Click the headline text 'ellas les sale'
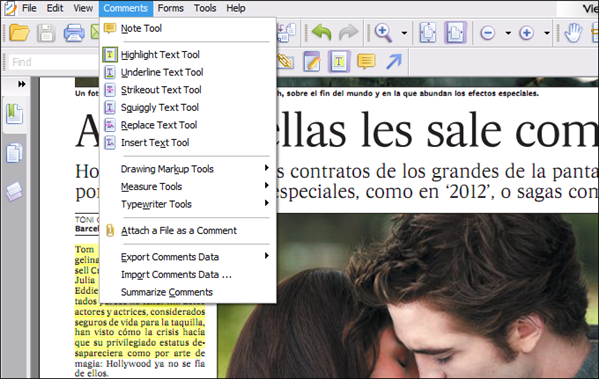This screenshot has width=599, height=379. click(389, 130)
